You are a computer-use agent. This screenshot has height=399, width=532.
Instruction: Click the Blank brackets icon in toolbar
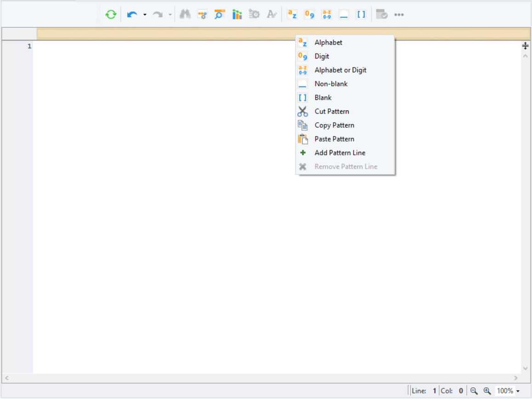click(361, 15)
